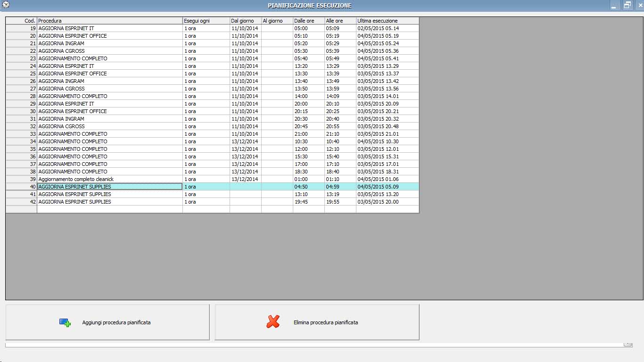Click Dalle ore cell 15:30
This screenshot has height=362, width=644.
[309, 156]
